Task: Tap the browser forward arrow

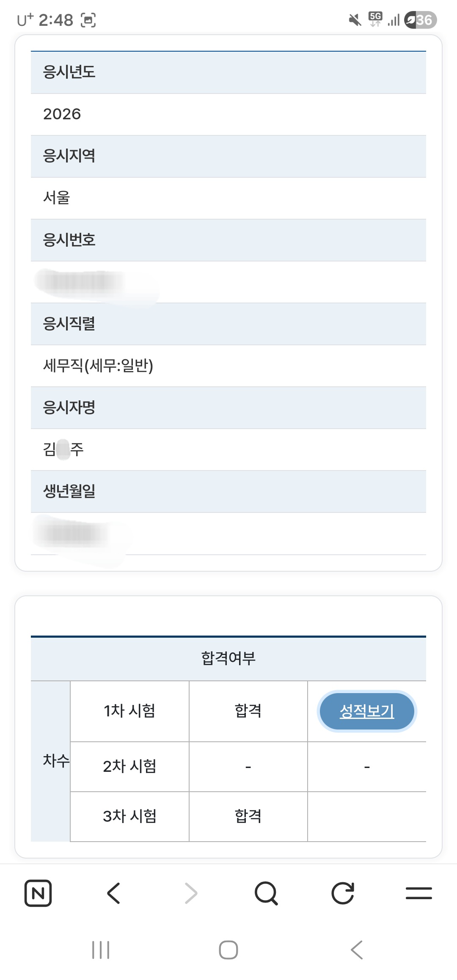Action: point(191,893)
